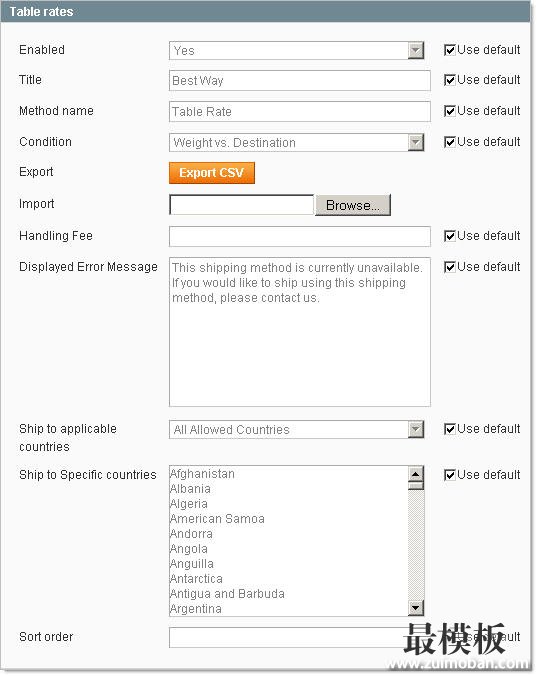This screenshot has height=676, width=537.
Task: Toggle Use default for Handling Fee
Action: [450, 236]
